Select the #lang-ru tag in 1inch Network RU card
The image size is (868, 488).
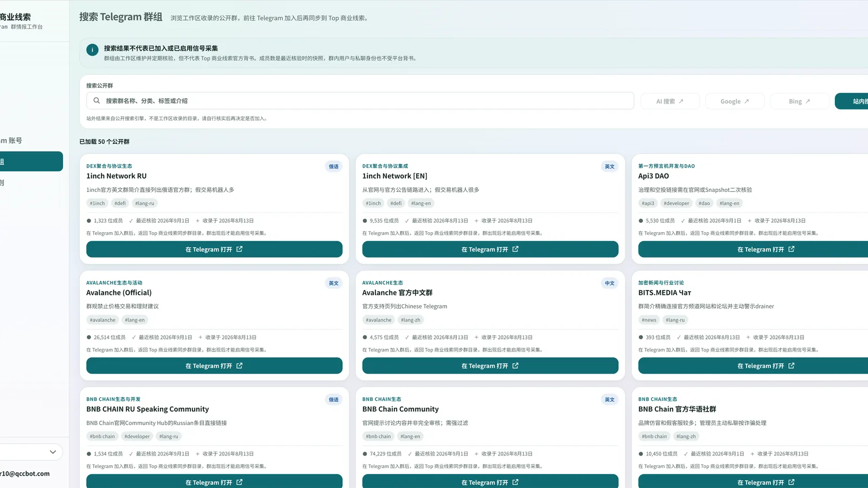[145, 203]
